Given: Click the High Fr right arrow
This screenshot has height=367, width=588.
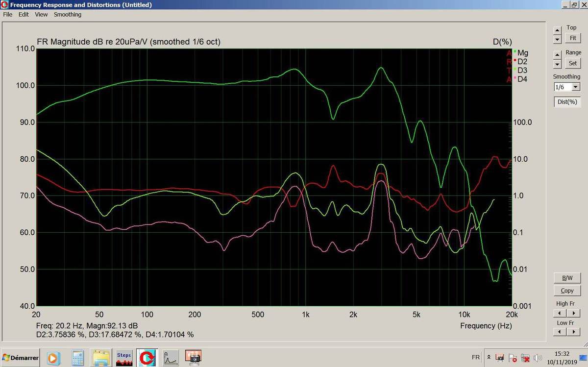Looking at the screenshot, I should click(573, 313).
